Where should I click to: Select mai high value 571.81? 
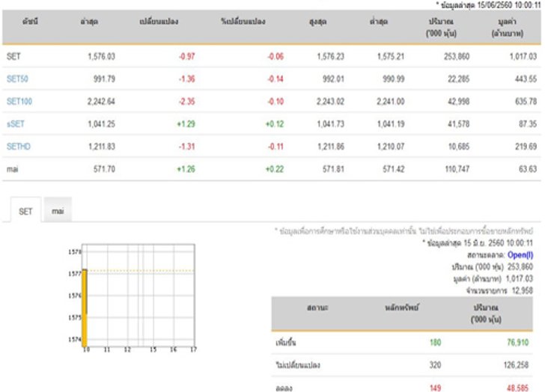pyautogui.click(x=333, y=169)
